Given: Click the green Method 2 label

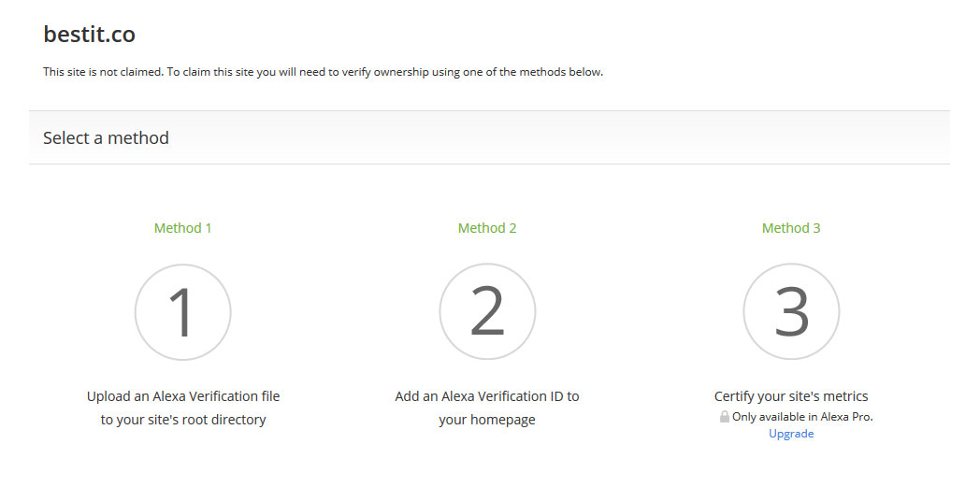Looking at the screenshot, I should click(x=487, y=228).
